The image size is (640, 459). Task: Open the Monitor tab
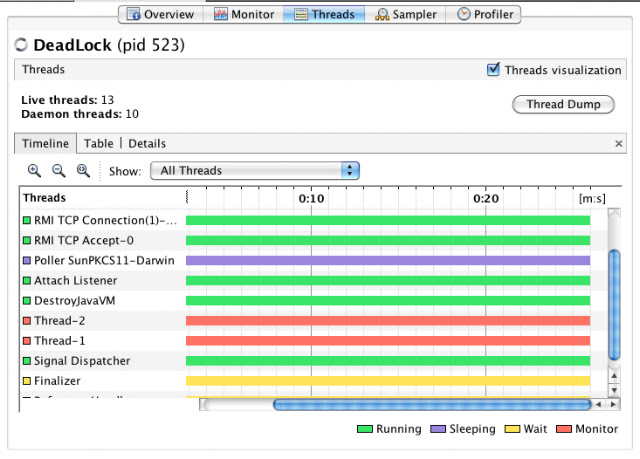pyautogui.click(x=244, y=15)
